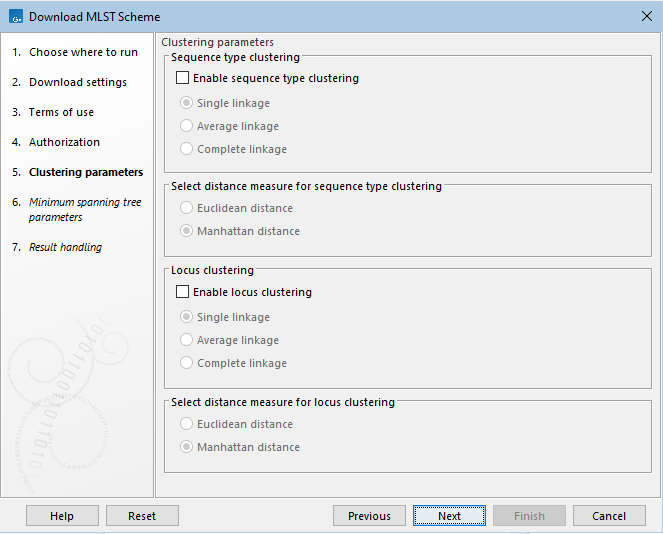Select Euclidean distance for locus clustering
663x534 pixels.
click(x=187, y=424)
